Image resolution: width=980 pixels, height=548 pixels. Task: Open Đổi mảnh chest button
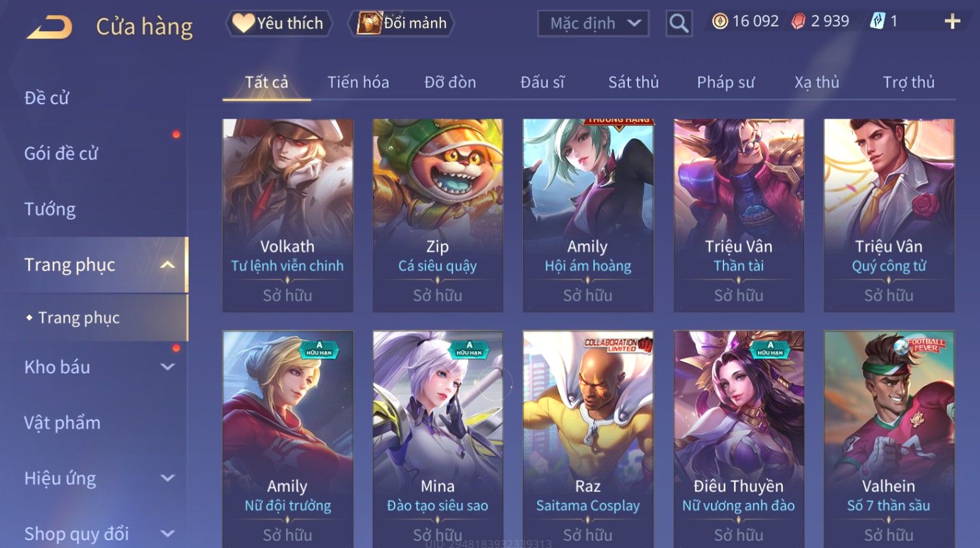401,23
